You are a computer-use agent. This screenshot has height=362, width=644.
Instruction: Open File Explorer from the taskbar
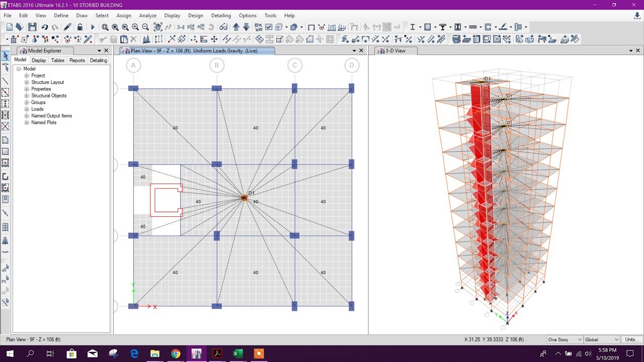[x=154, y=353]
